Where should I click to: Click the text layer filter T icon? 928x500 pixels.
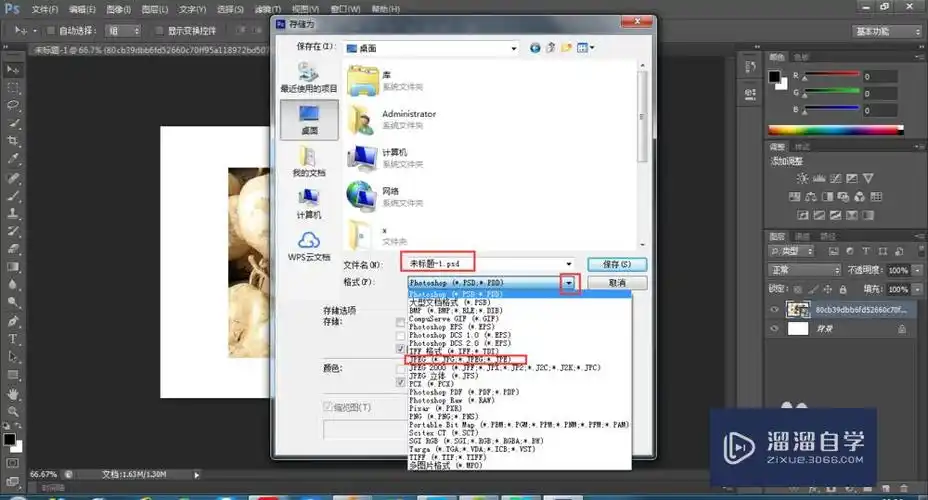(x=866, y=251)
